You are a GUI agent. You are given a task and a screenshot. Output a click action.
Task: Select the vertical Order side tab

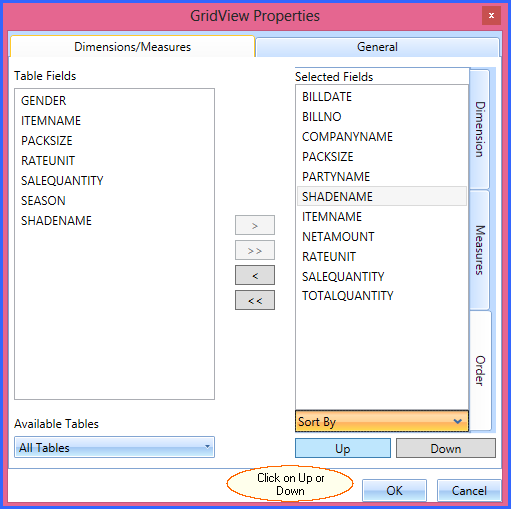click(x=480, y=371)
